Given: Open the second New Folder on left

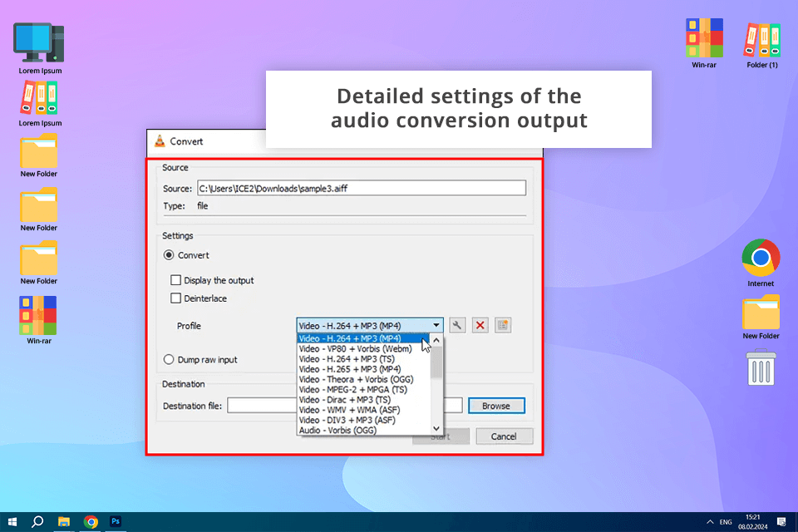Looking at the screenshot, I should coord(39,204).
